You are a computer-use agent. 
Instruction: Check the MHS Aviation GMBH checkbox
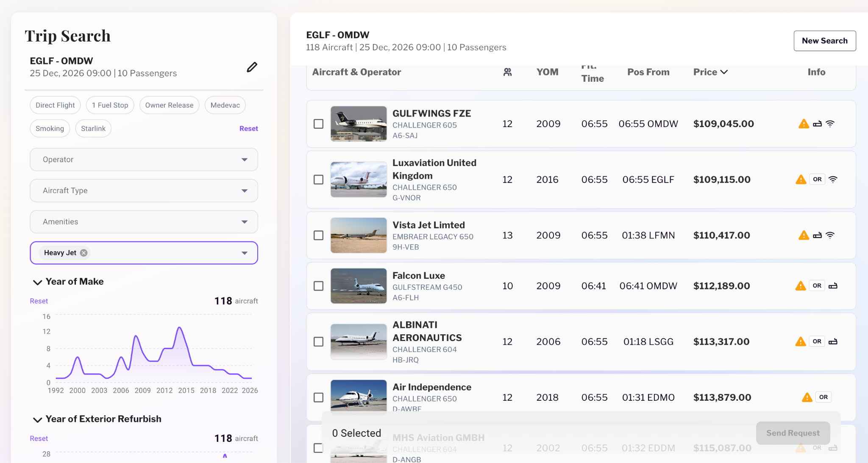318,448
